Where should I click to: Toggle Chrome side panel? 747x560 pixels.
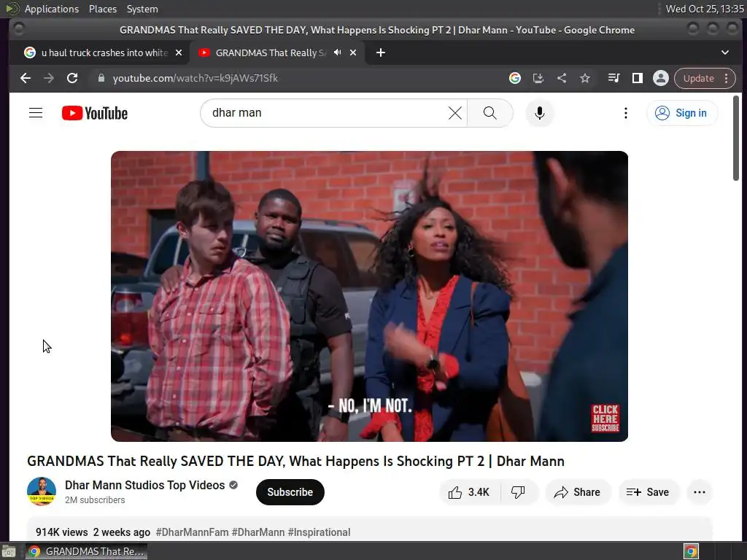click(x=637, y=78)
